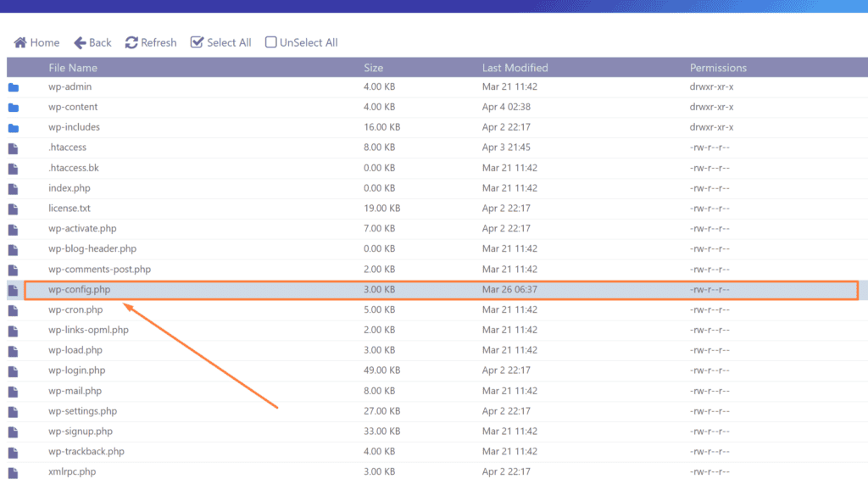Image resolution: width=868 pixels, height=501 pixels.
Task: Click the wp-comments-post.php file icon
Action: point(14,270)
